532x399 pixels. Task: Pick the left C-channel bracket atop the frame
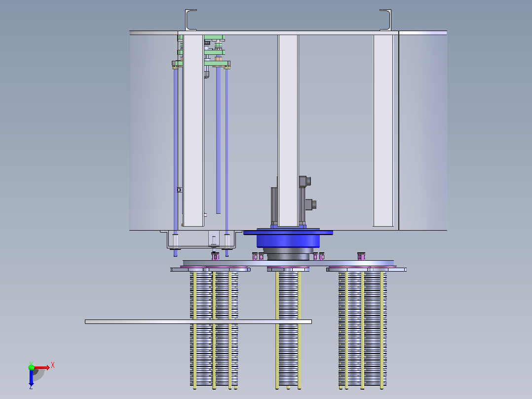[190, 20]
